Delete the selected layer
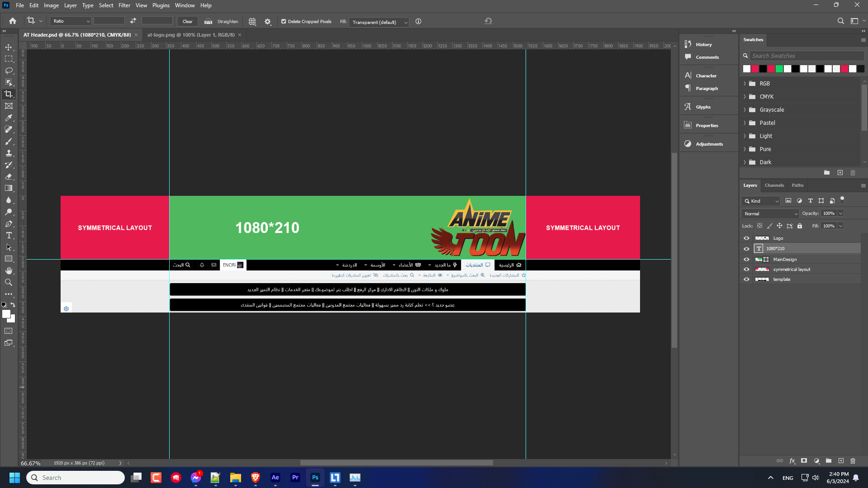This screenshot has width=868, height=488. click(853, 461)
